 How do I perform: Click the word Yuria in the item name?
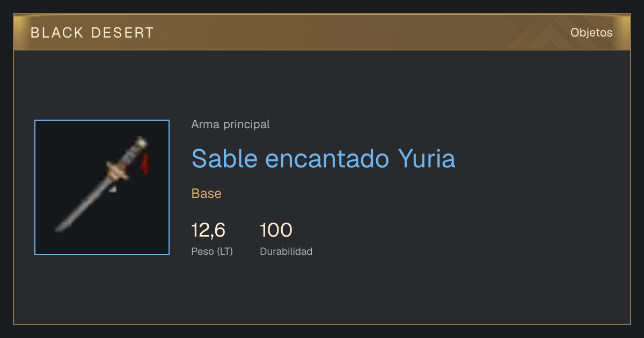[427, 158]
